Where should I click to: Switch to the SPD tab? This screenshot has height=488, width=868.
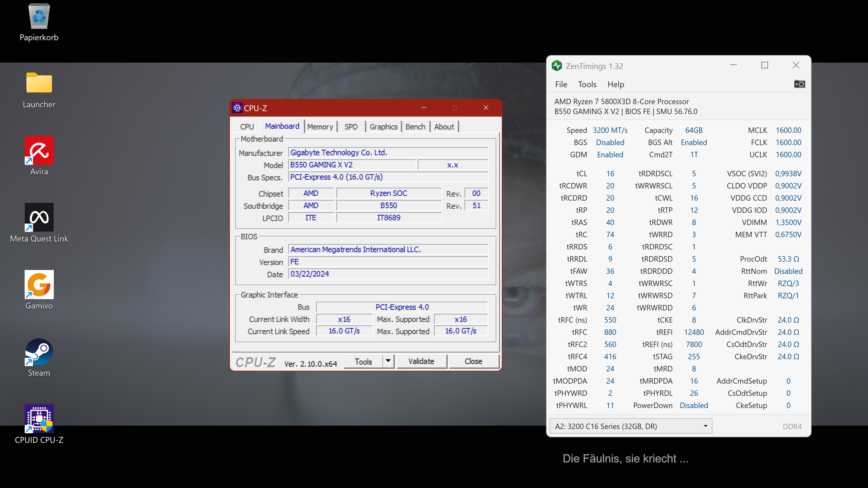351,127
